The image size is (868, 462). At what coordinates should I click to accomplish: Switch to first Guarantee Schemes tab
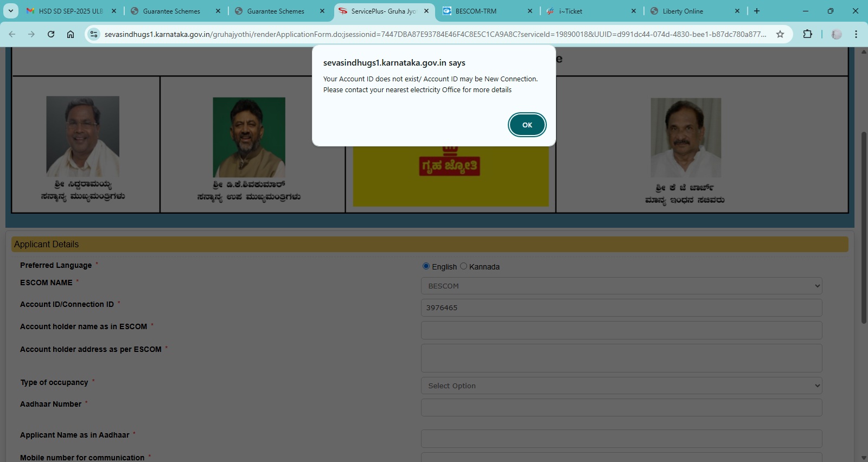tap(171, 11)
